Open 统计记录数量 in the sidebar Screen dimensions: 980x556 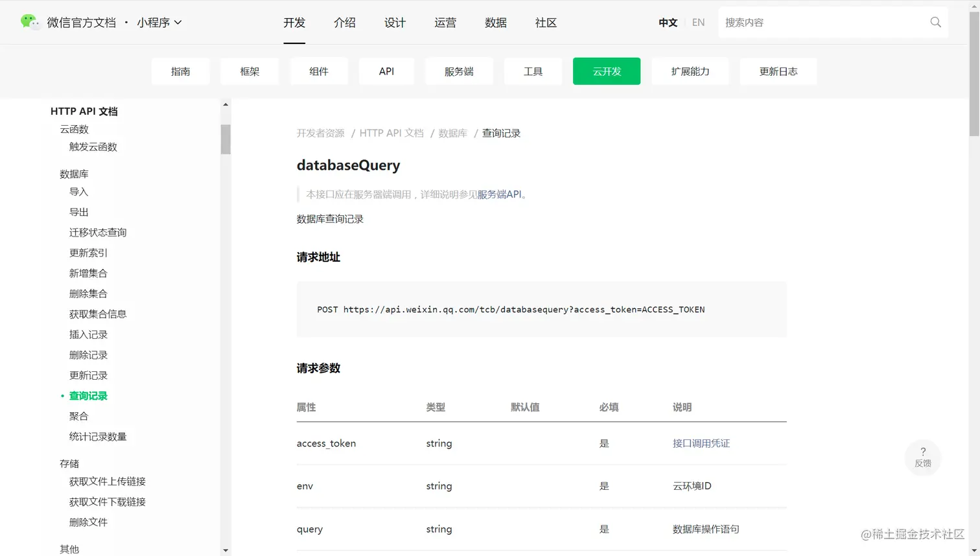pos(98,437)
